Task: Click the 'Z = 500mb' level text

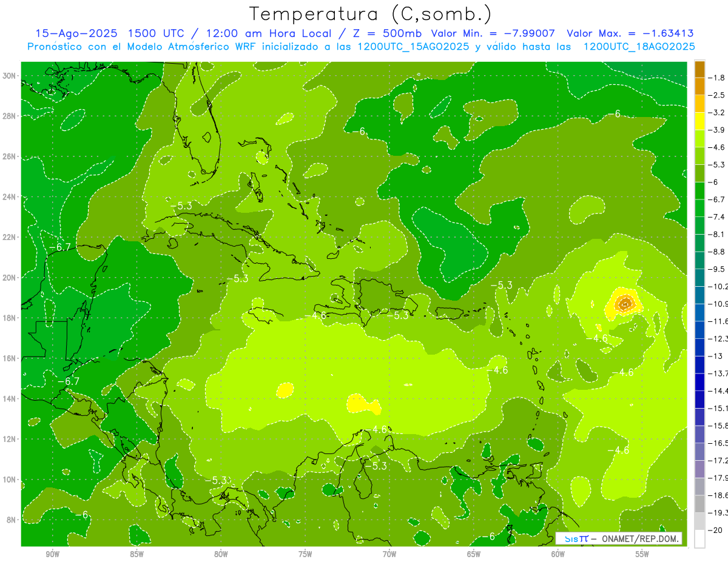Action: click(386, 33)
